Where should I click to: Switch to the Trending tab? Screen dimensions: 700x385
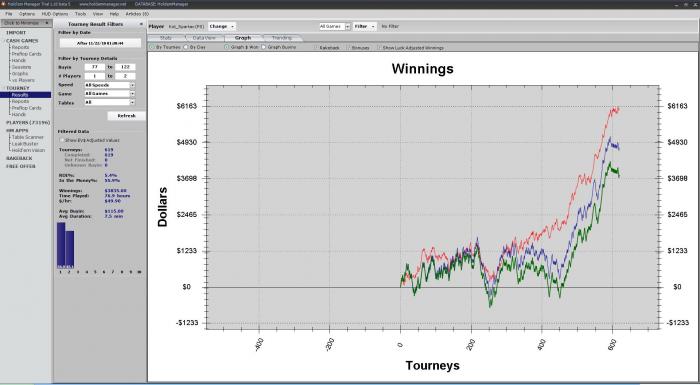point(281,38)
